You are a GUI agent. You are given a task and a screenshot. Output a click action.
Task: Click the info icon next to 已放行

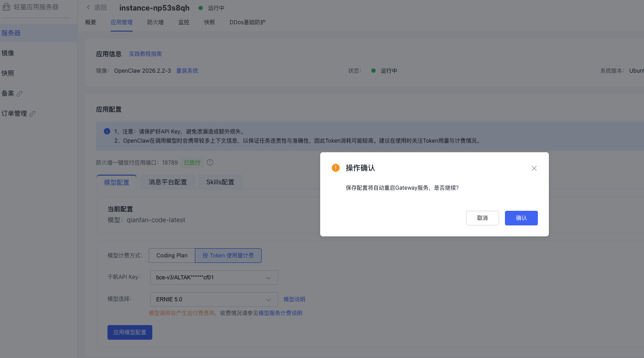[x=210, y=162]
